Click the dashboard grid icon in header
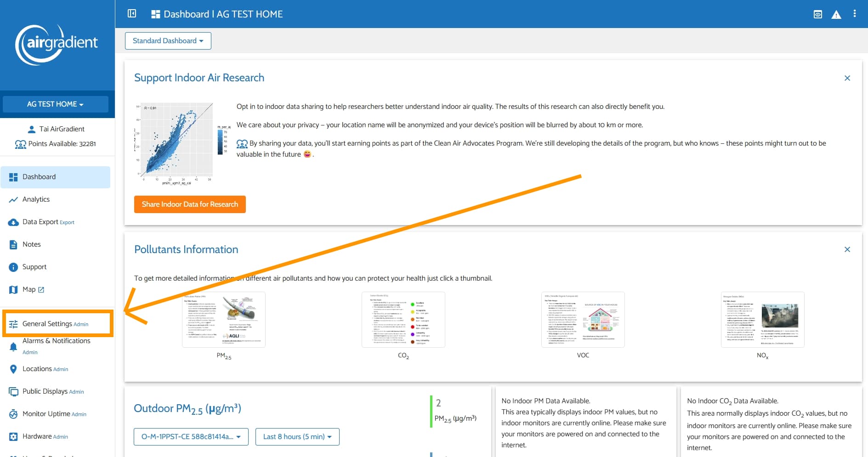 click(x=155, y=14)
